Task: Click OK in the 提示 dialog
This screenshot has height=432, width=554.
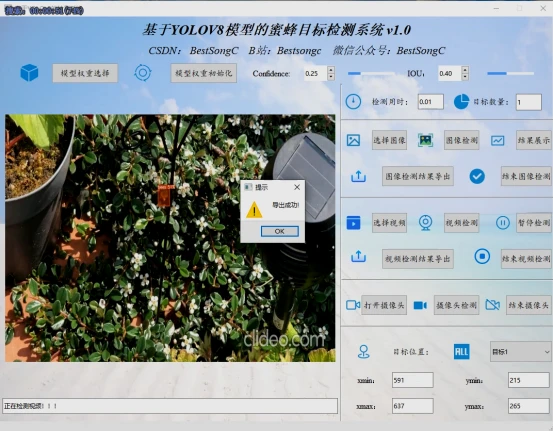Action: (x=279, y=231)
